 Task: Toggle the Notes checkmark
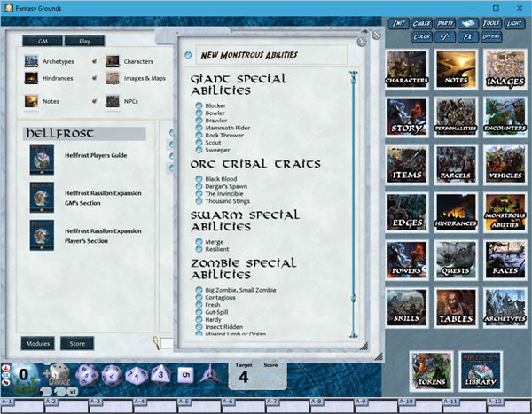coord(93,102)
